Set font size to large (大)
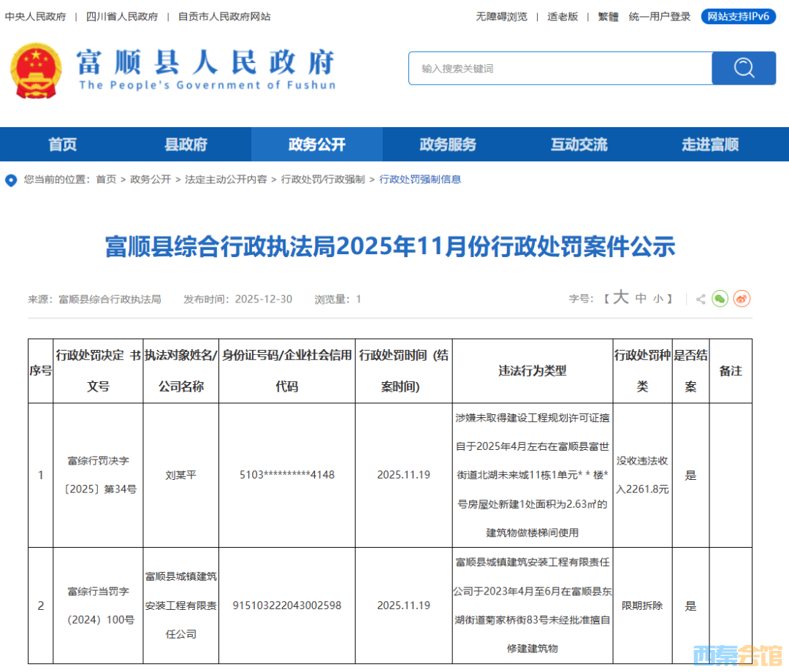 tap(620, 298)
